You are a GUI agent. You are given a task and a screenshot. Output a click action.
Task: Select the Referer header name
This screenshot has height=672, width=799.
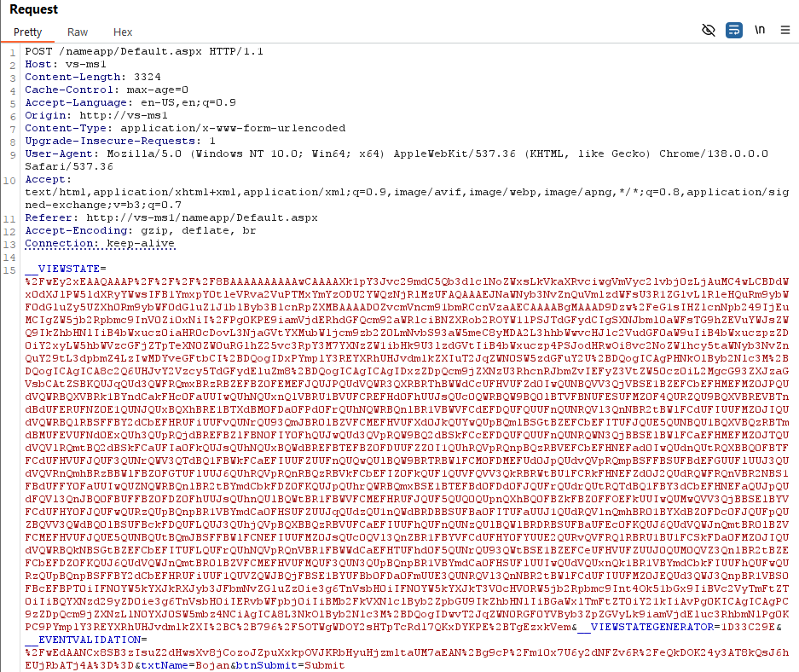(49, 217)
